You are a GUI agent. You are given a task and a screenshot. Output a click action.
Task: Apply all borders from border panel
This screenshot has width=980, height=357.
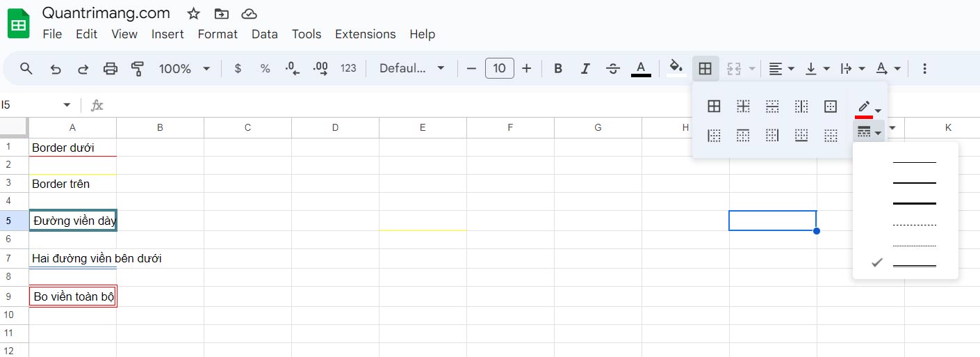tap(714, 106)
